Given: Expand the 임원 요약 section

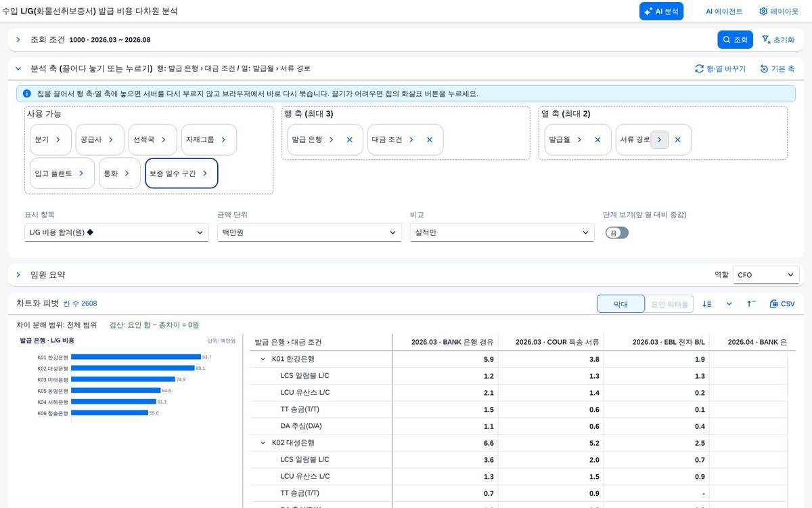Looking at the screenshot, I should tap(18, 275).
